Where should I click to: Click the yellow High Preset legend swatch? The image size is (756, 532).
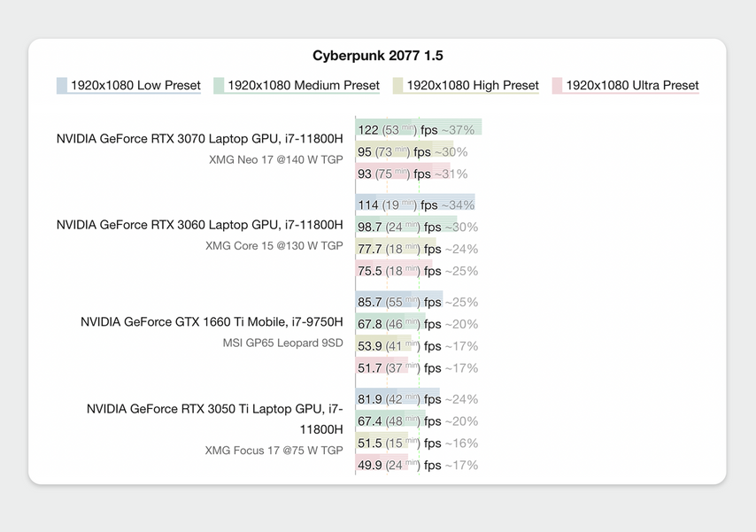397,85
